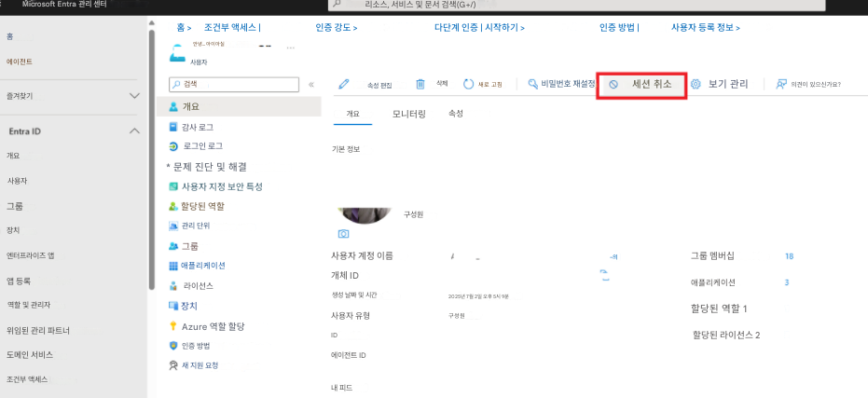Open the 애플리케이션 count 3 link
Viewport: 868px width, 398px height.
[x=787, y=282]
